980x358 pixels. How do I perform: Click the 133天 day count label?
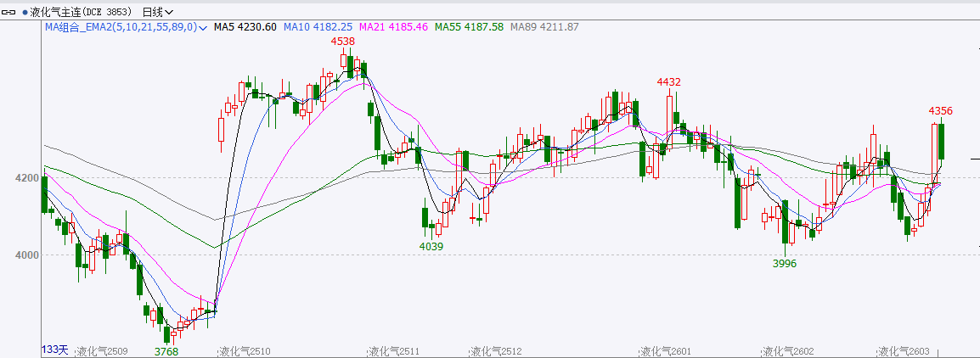(x=54, y=350)
